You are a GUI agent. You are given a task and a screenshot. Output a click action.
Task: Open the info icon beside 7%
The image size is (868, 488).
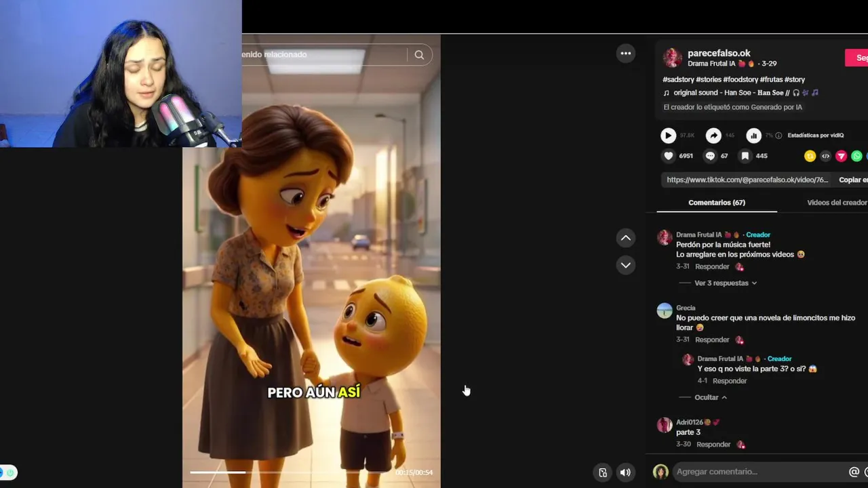(x=778, y=136)
